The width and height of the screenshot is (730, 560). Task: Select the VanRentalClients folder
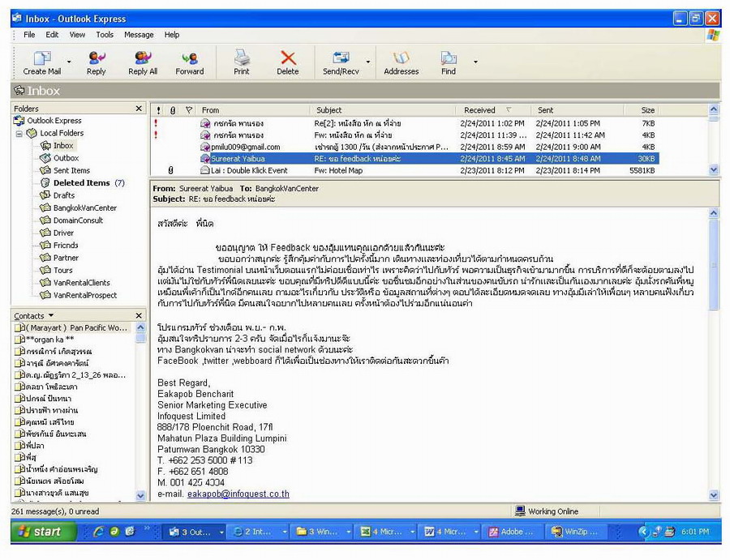[x=81, y=283]
